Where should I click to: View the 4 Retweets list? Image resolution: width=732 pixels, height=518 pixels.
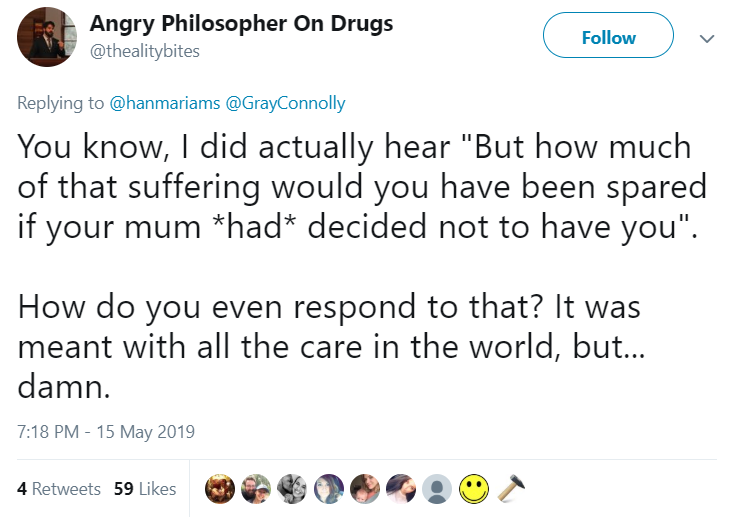[x=59, y=489]
